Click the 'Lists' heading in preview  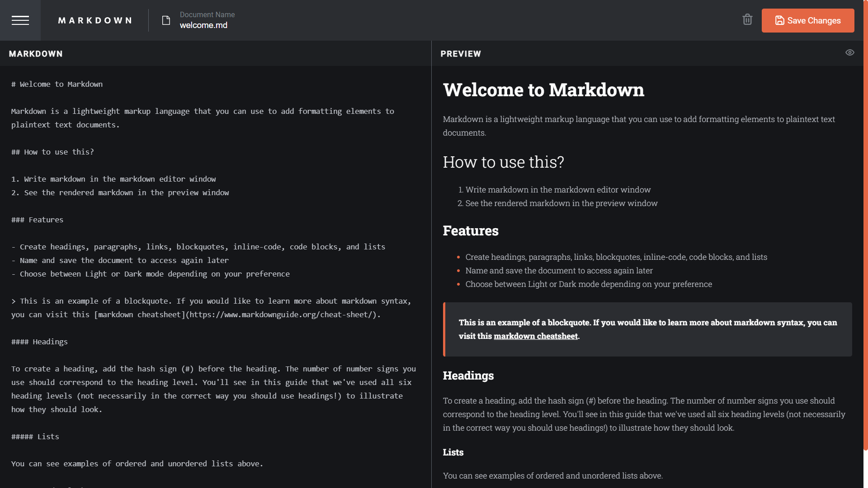tap(453, 452)
